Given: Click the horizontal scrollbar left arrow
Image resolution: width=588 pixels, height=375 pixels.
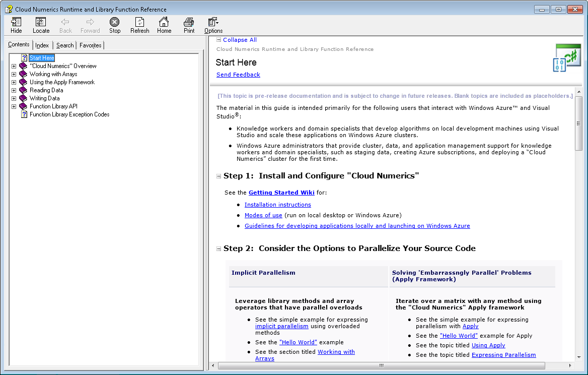Looking at the screenshot, I should tap(213, 365).
